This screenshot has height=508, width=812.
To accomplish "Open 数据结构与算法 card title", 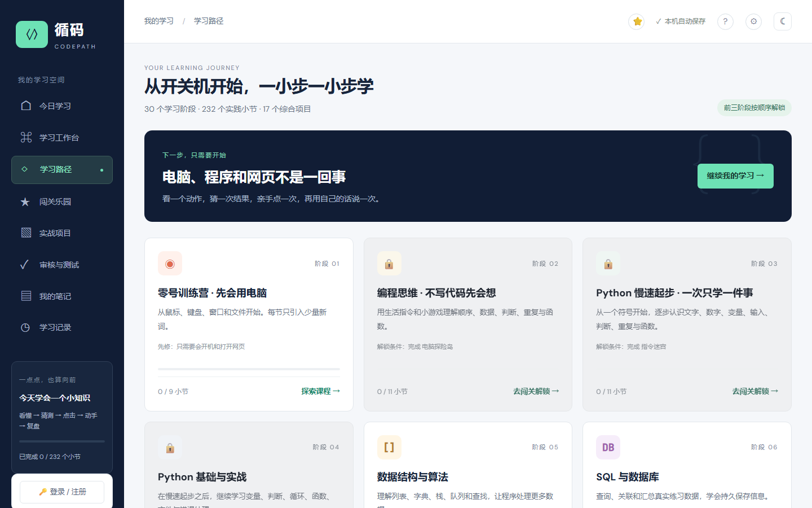I will (x=413, y=477).
